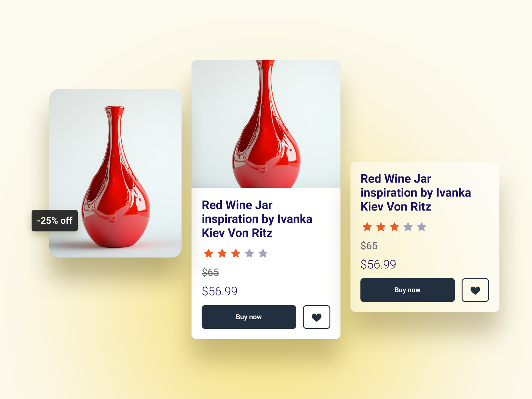Click the heart wishlist icon on the right card
The width and height of the screenshot is (532, 399).
[475, 290]
